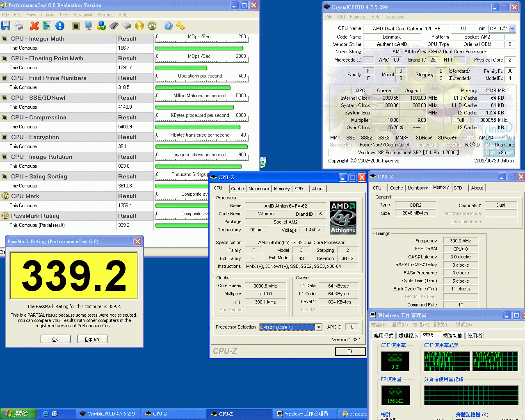Image resolution: width=525 pixels, height=420 pixels.
Task: Run CD/DVD test with the disc icon
Action: pyautogui.click(x=139, y=25)
